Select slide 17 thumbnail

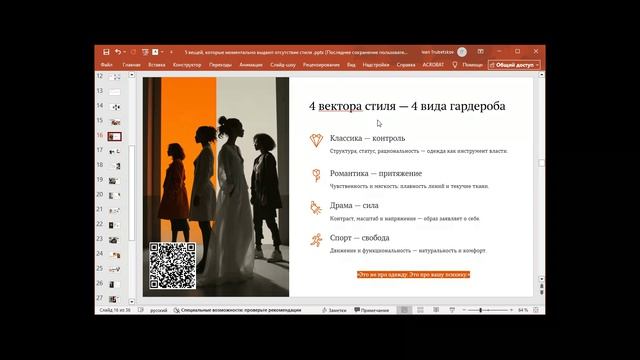tap(114, 151)
